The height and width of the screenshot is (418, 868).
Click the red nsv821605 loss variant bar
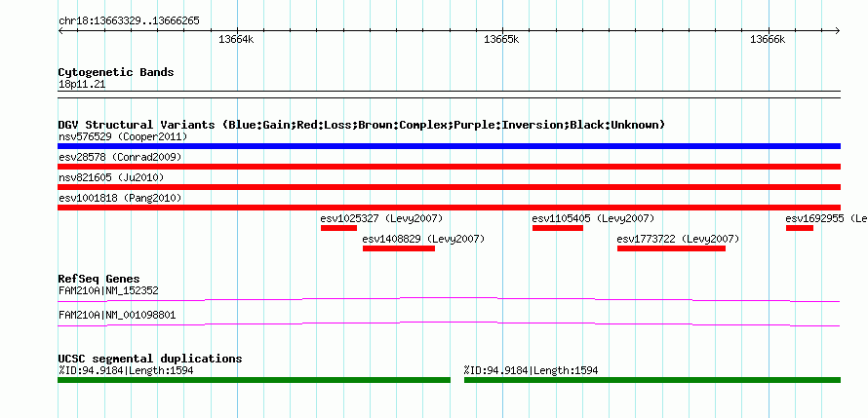pos(449,187)
